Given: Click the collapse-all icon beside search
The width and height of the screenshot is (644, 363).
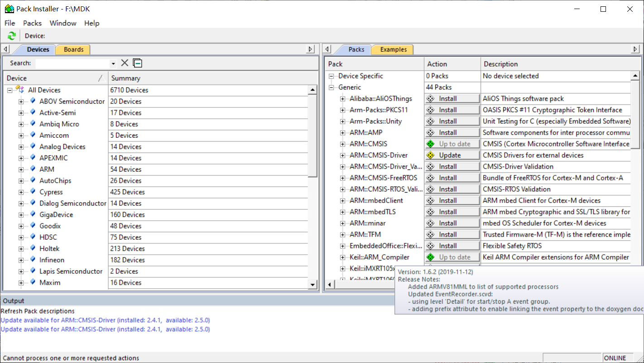Looking at the screenshot, I should (x=137, y=63).
